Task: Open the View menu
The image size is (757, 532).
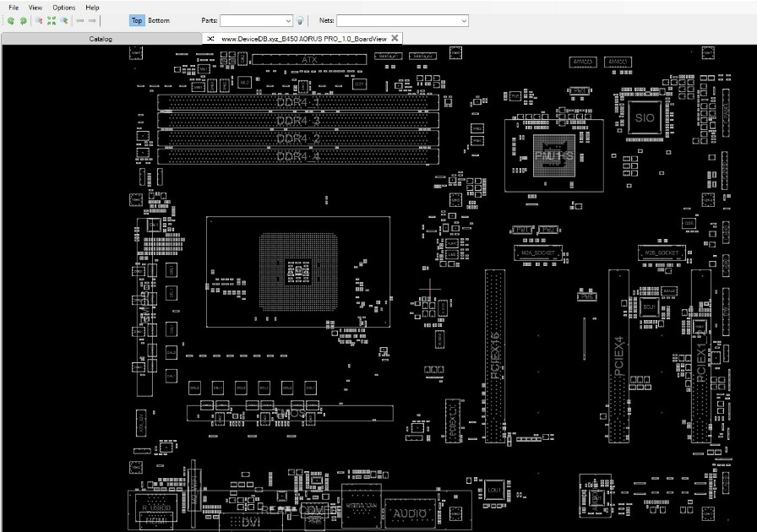Action: click(35, 8)
